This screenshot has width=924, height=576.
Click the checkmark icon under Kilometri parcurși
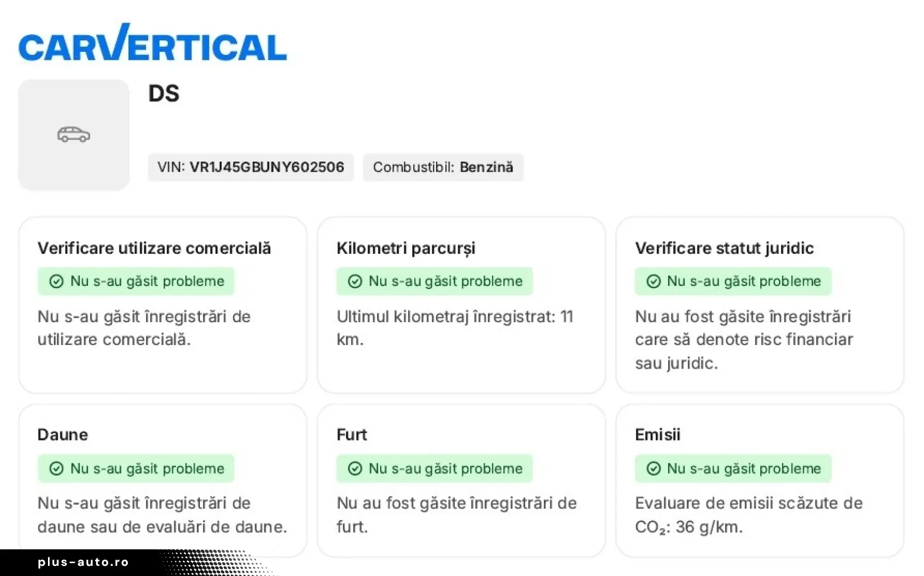(355, 282)
